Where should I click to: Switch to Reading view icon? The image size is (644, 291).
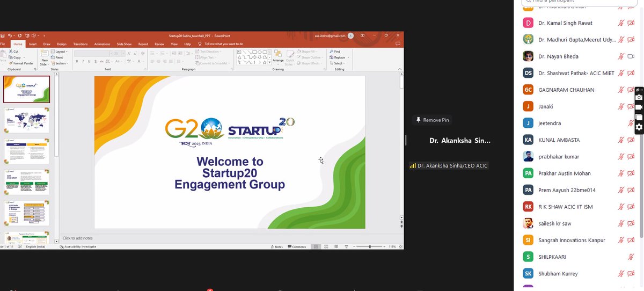point(338,246)
